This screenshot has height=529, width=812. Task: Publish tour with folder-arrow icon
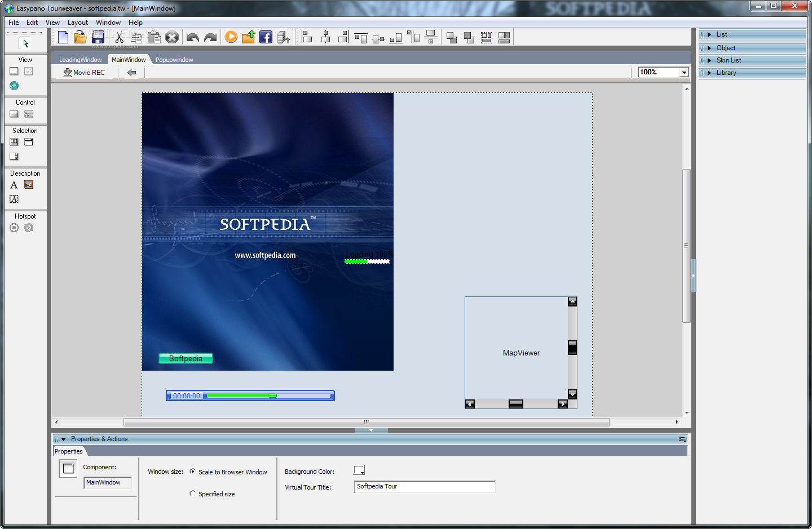click(249, 37)
